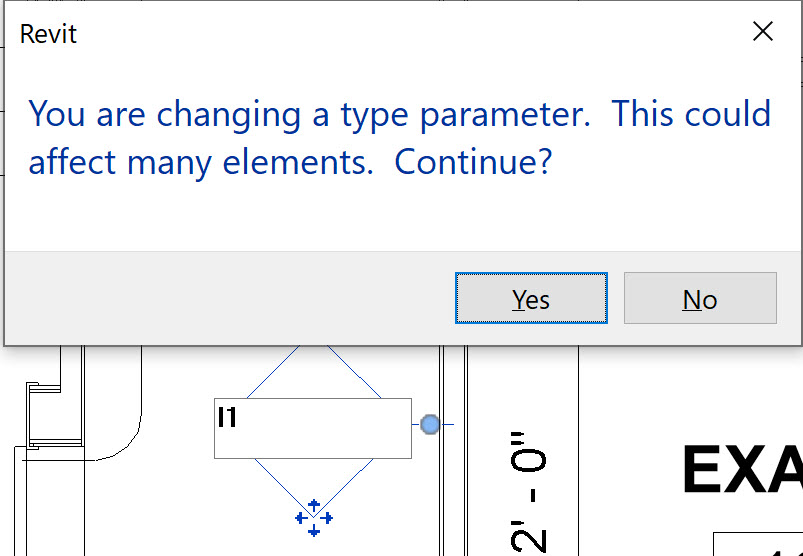Screen dimensions: 803x556
Task: Select the short blue leader line beside grip
Action: 447,424
